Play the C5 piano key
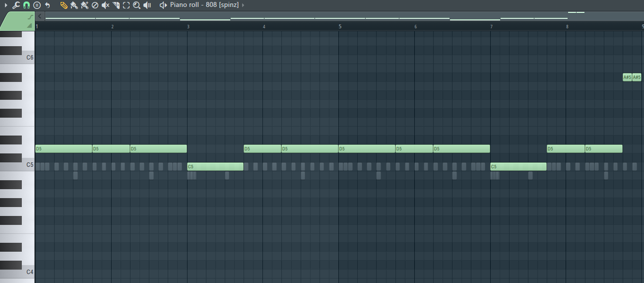 (x=30, y=166)
